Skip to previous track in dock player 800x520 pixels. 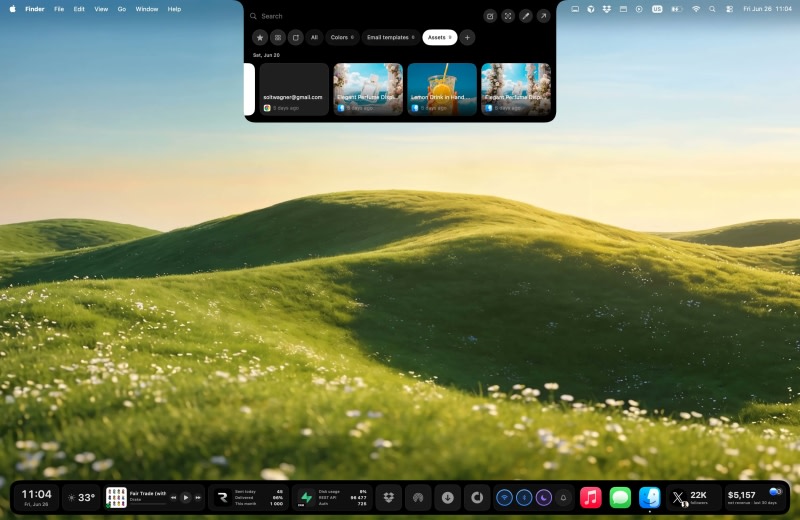173,498
